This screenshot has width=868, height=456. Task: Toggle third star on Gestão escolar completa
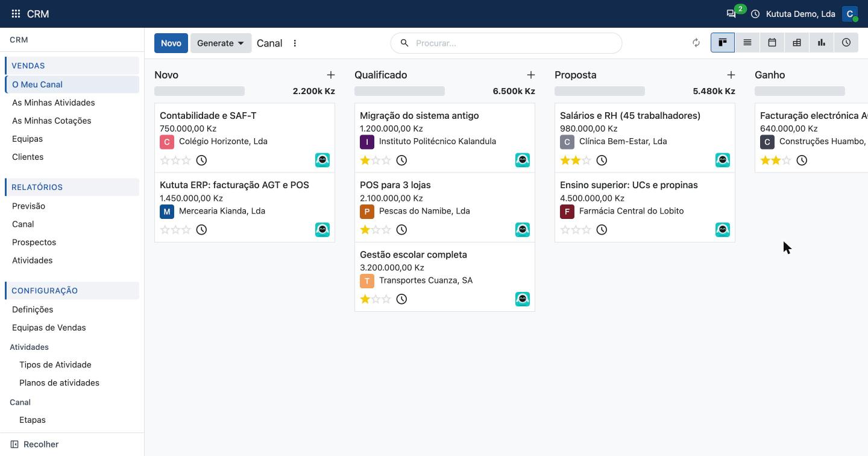click(x=386, y=299)
